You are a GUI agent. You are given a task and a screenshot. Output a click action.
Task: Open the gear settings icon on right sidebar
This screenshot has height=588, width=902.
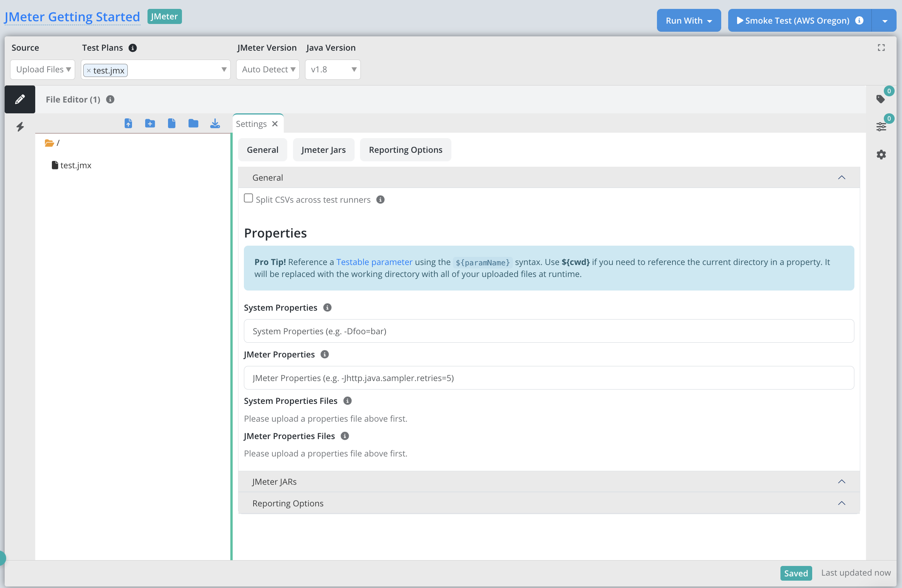click(x=881, y=154)
